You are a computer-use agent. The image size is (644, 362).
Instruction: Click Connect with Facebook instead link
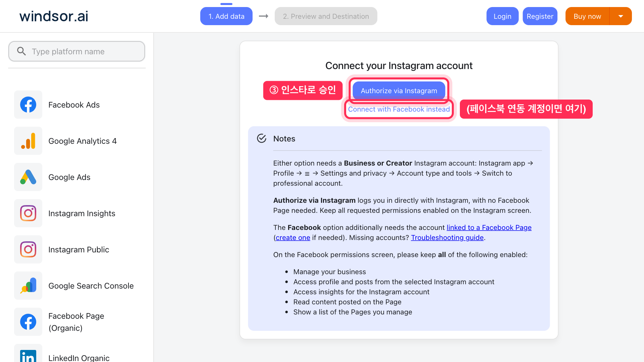(399, 109)
